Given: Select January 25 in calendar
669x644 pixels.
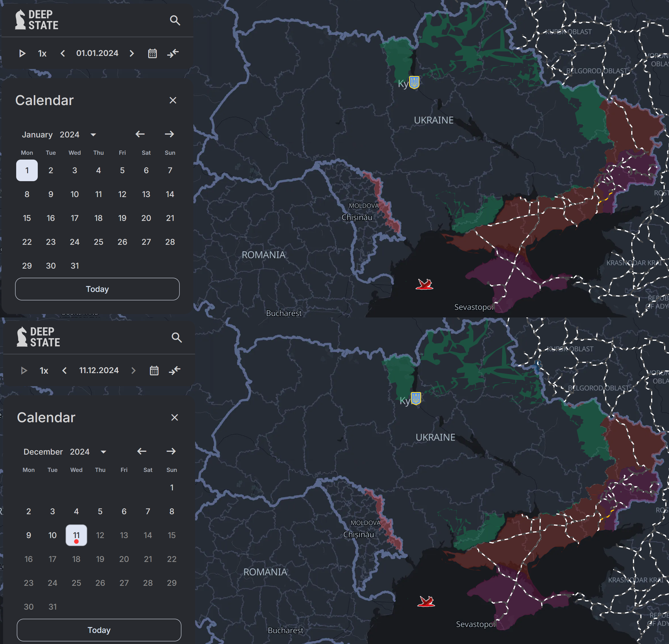Looking at the screenshot, I should [x=98, y=242].
